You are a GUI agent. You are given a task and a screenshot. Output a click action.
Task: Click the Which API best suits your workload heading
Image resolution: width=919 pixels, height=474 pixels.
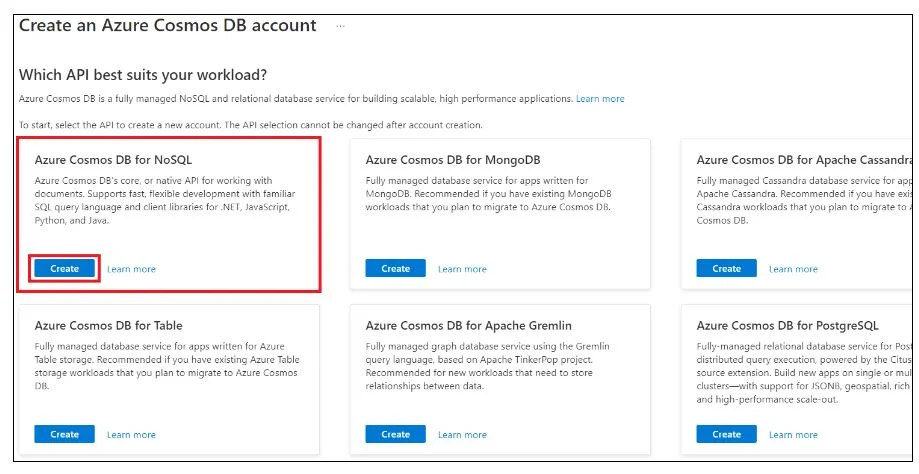coord(143,75)
